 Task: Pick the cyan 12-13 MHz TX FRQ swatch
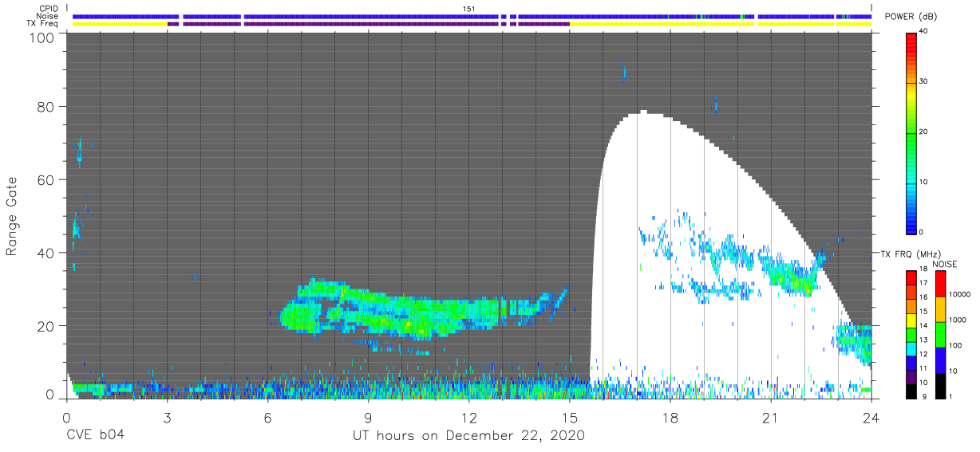(x=911, y=349)
